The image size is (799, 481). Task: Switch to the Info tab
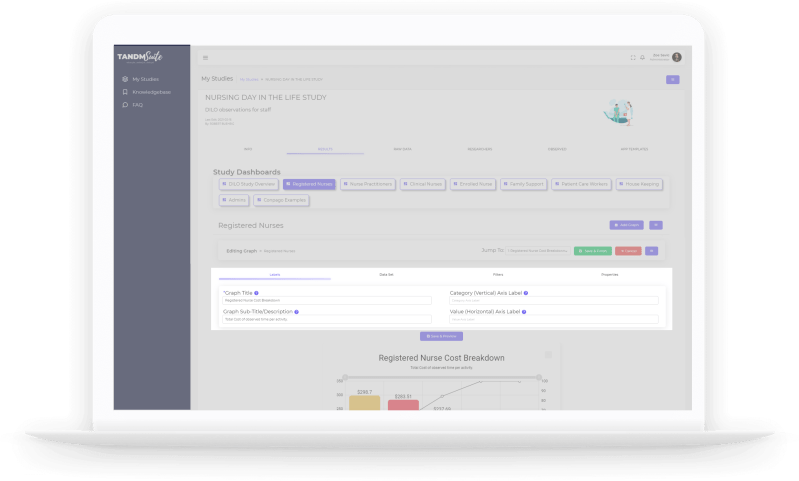(248, 149)
